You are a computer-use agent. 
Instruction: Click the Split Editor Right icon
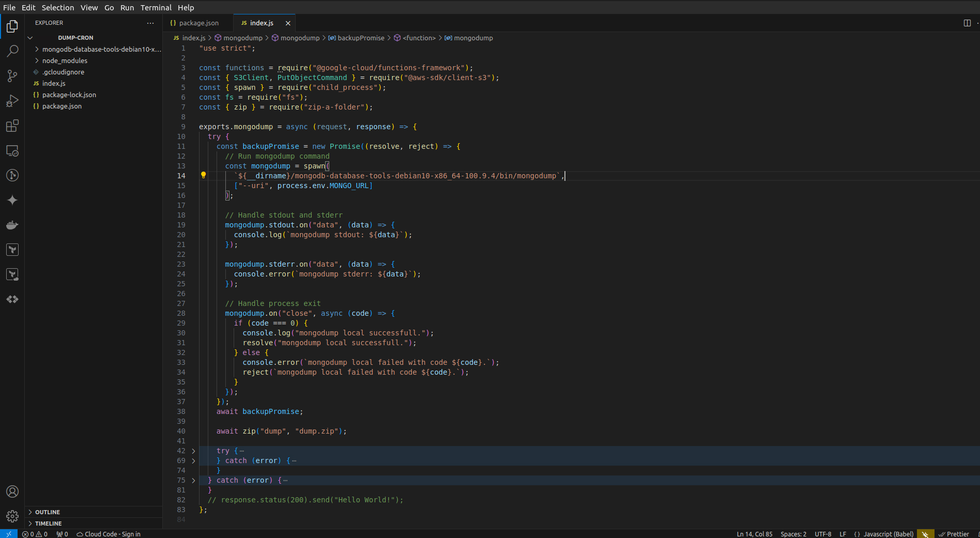(967, 23)
